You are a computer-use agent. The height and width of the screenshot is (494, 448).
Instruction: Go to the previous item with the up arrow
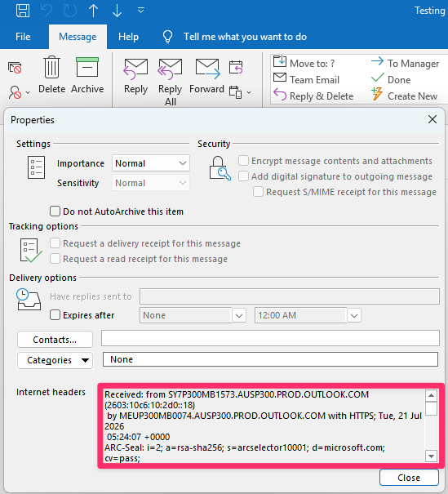94,11
